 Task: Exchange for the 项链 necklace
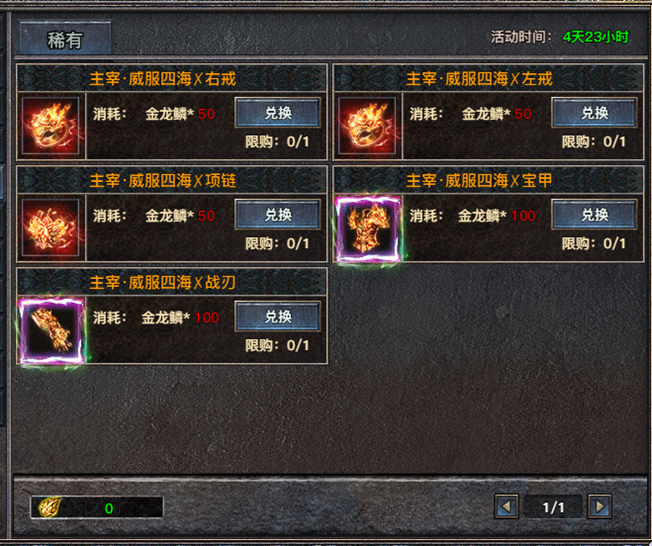(278, 215)
